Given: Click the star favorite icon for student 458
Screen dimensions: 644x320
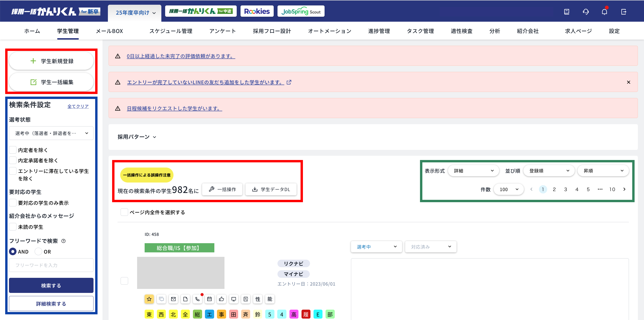Looking at the screenshot, I should [149, 299].
